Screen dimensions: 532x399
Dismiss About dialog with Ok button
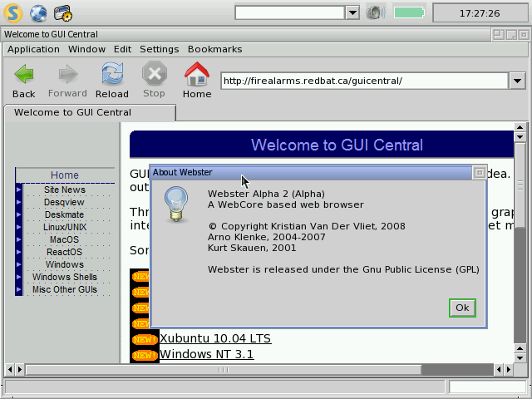coord(462,308)
